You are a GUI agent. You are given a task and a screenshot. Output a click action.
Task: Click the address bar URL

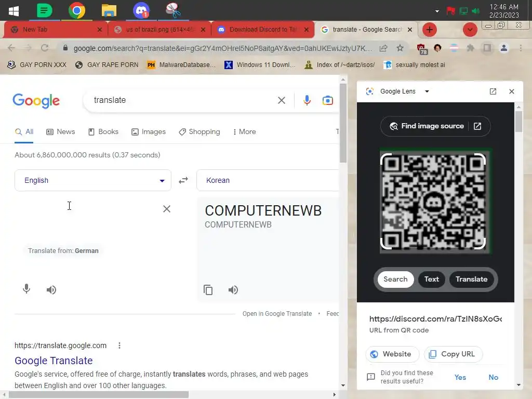point(222,48)
